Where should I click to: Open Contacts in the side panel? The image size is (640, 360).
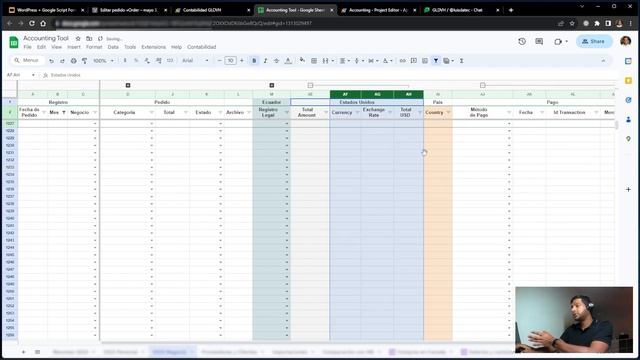point(628,120)
